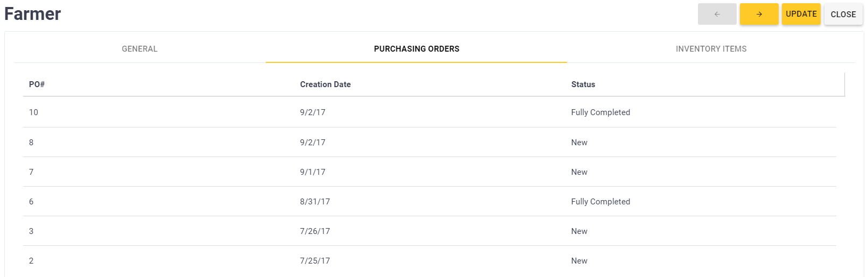868x277 pixels.
Task: Click Fully Completed status of PO 10
Action: 600,112
